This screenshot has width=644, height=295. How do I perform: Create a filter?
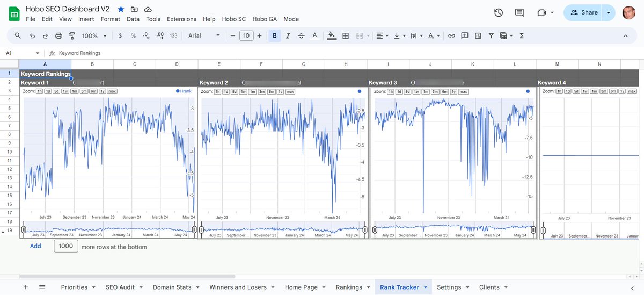click(491, 35)
